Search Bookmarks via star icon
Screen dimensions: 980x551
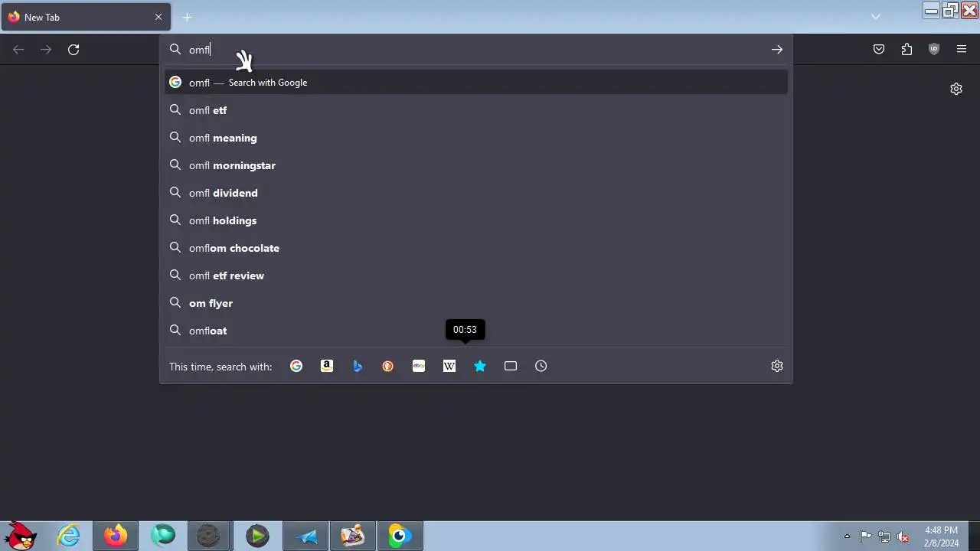point(480,366)
